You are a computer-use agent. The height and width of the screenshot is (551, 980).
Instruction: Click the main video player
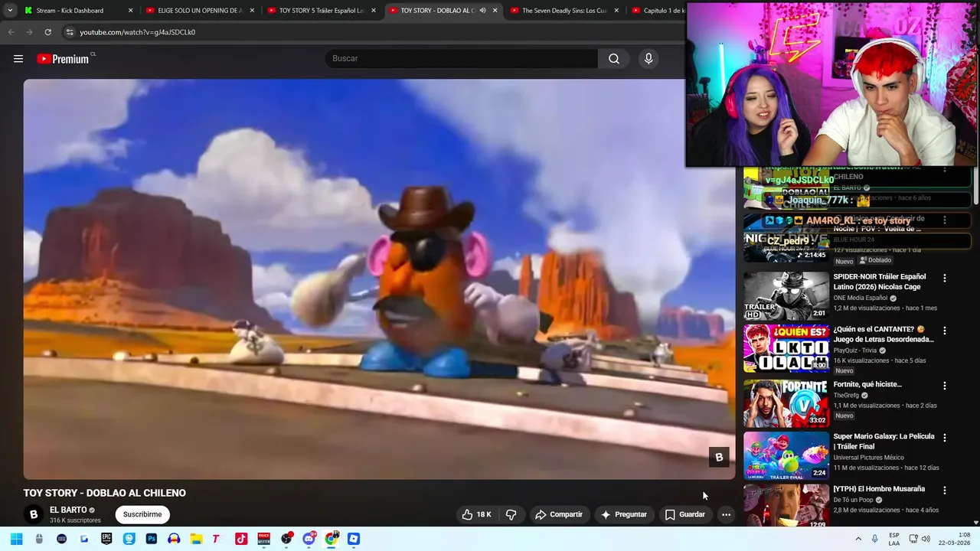point(379,279)
